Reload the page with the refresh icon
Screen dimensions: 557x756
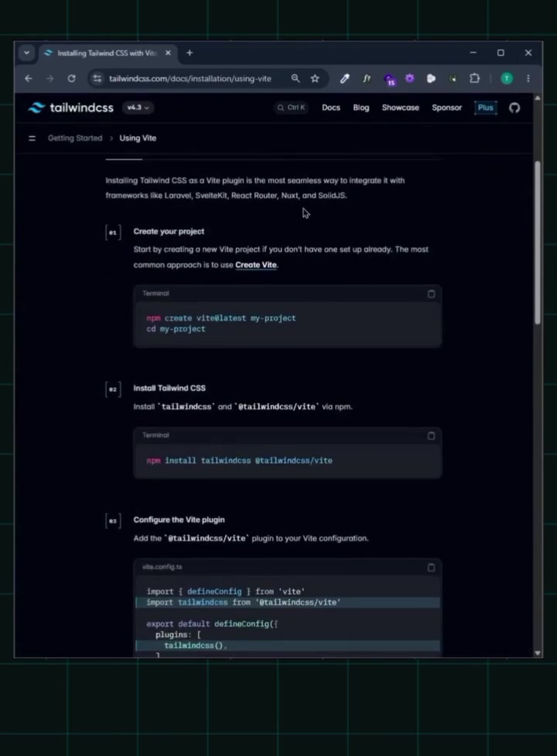tap(71, 78)
